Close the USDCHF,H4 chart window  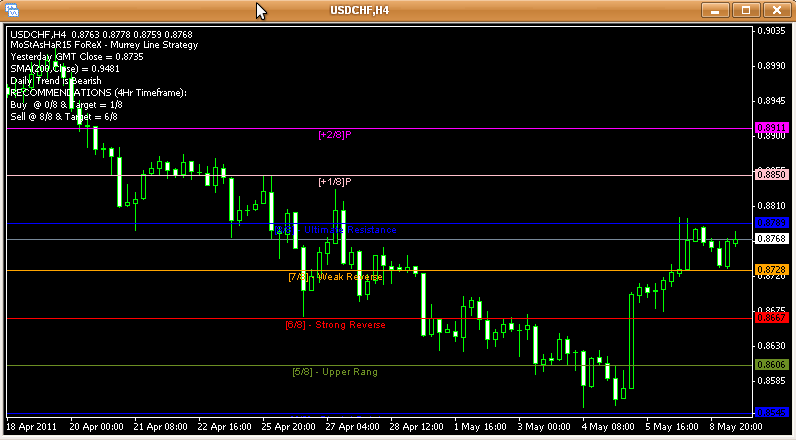click(774, 10)
